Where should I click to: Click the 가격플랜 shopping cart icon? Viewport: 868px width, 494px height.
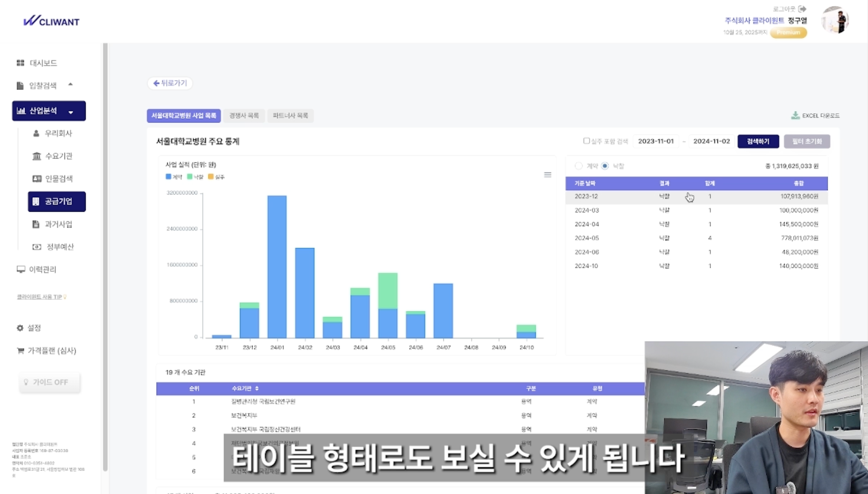click(x=20, y=350)
